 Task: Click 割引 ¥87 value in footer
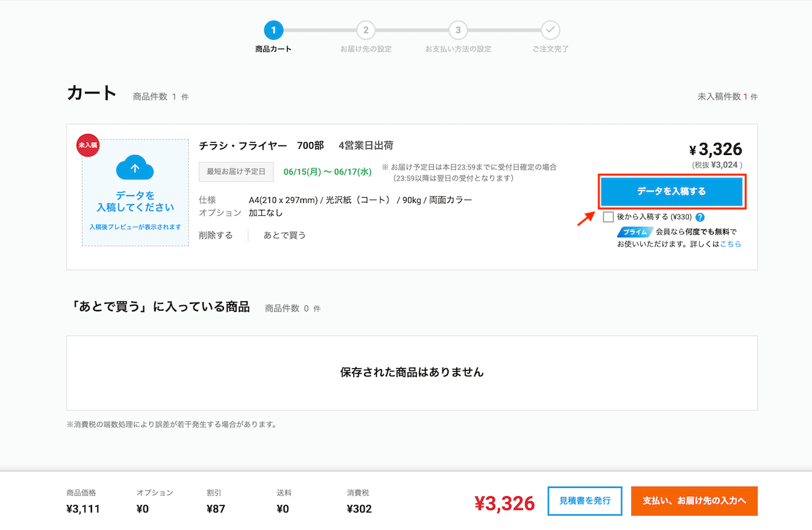216,508
